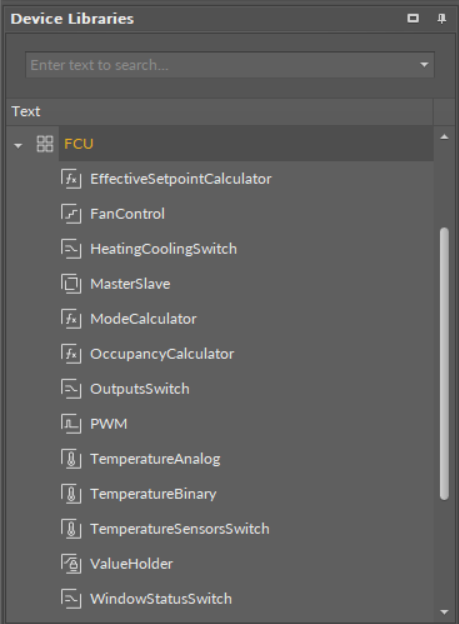Collapse the FCU library tree node
The image size is (459, 624).
(18, 146)
